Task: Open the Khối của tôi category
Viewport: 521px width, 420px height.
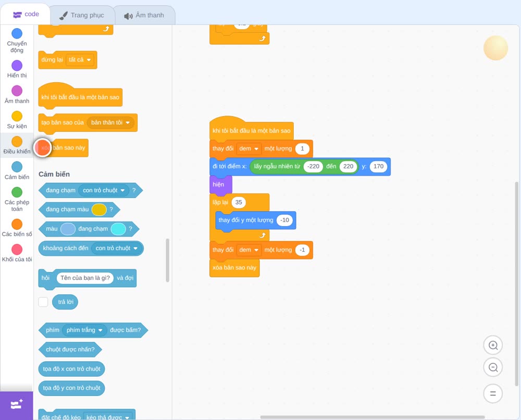Action: tap(17, 253)
